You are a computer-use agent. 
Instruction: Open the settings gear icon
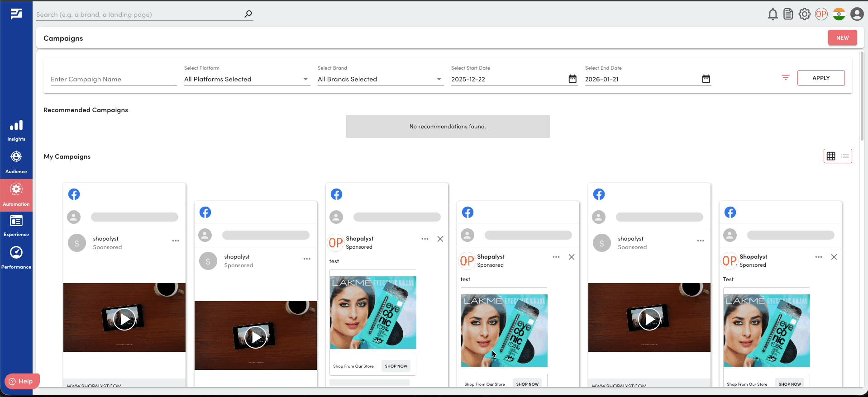click(x=805, y=14)
